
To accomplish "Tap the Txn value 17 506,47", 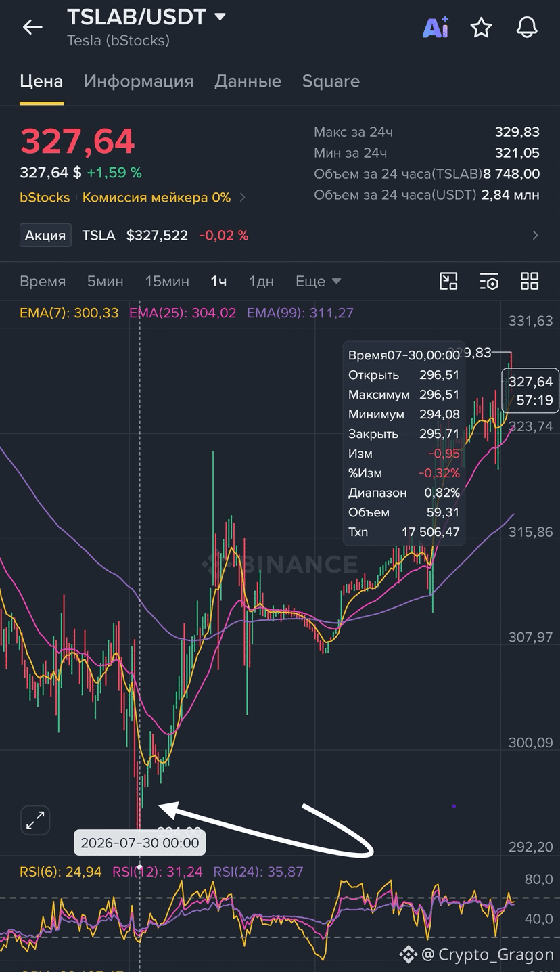I will (431, 532).
